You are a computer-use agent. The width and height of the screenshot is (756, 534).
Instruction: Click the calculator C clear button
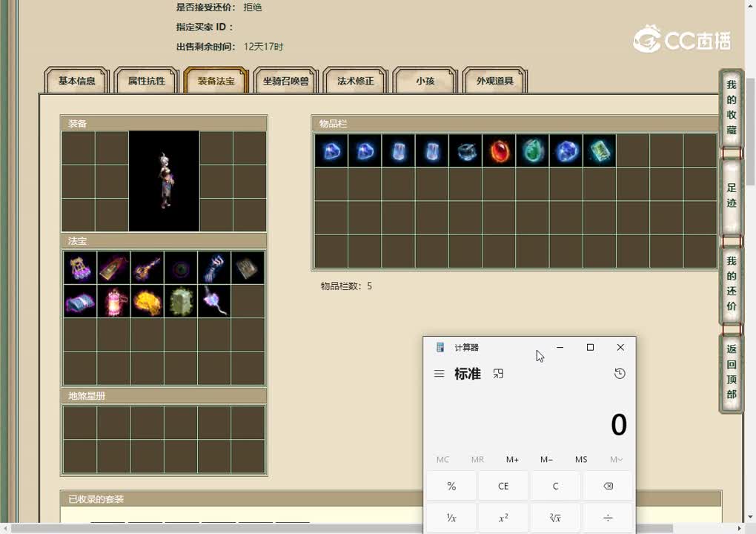point(555,486)
